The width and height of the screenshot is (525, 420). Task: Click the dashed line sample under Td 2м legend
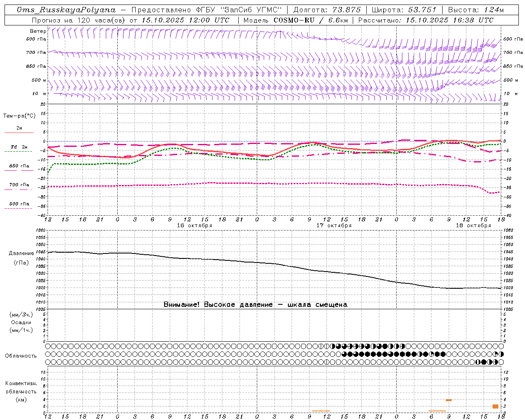18,152
